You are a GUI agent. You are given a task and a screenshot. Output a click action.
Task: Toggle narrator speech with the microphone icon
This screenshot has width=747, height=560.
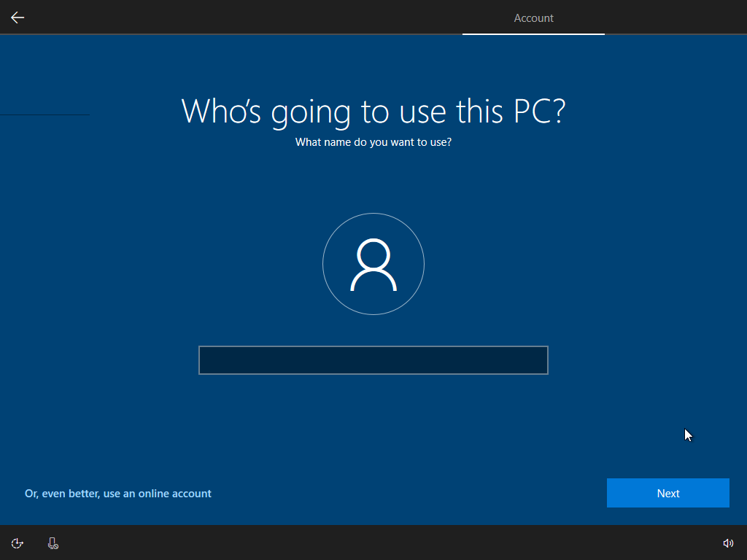(x=52, y=542)
